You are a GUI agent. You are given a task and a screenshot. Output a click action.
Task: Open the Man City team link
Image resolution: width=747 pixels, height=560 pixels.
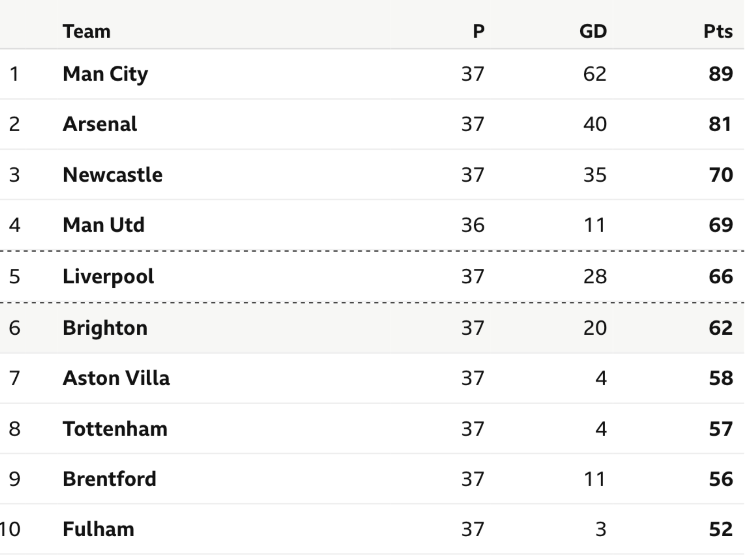click(x=105, y=74)
